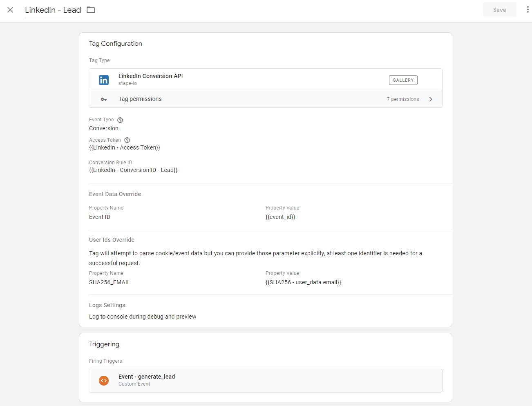
Task: Click the LinkedIn logo icon in Tag Type
Action: tap(104, 80)
